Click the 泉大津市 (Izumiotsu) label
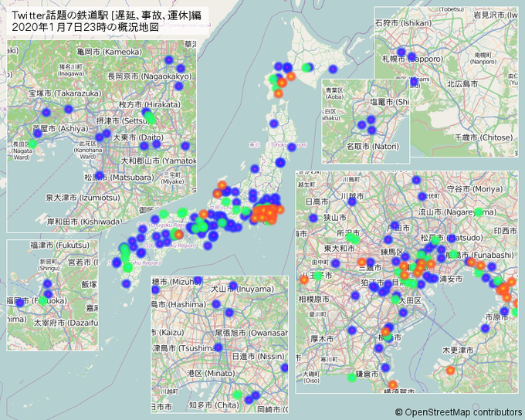The height and width of the screenshot is (420, 525). pyautogui.click(x=83, y=198)
